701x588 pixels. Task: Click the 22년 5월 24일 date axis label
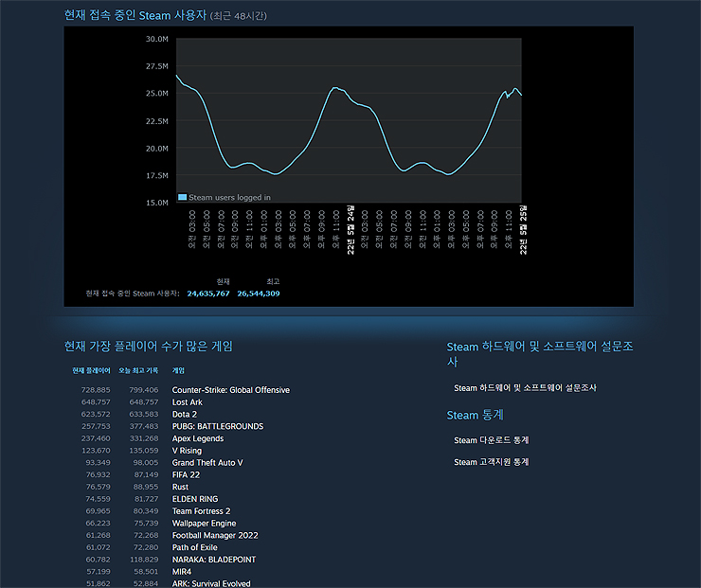[350, 230]
